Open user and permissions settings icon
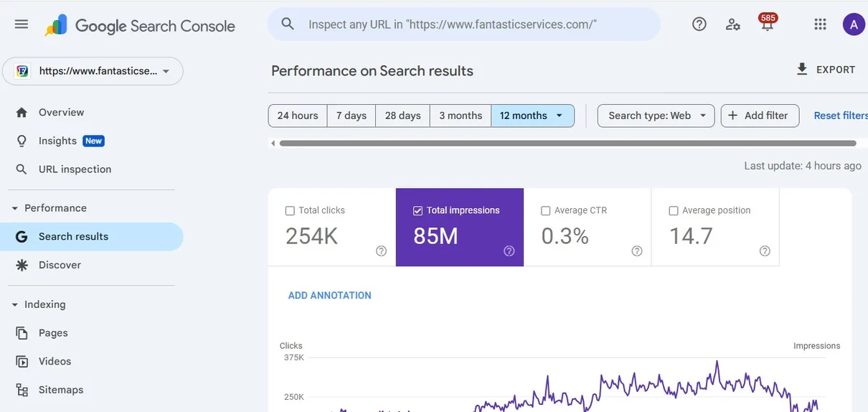 click(733, 24)
